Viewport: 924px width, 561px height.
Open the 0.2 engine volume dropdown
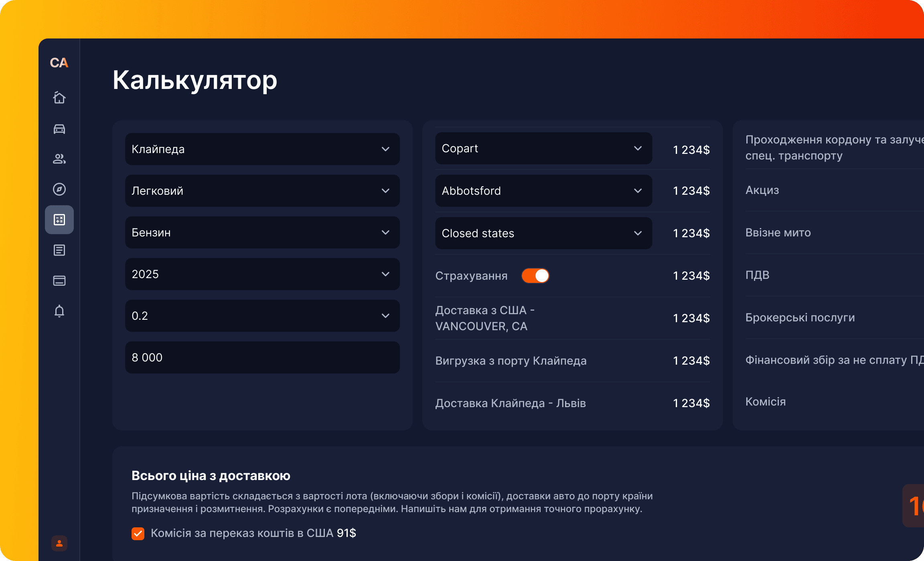tap(262, 316)
